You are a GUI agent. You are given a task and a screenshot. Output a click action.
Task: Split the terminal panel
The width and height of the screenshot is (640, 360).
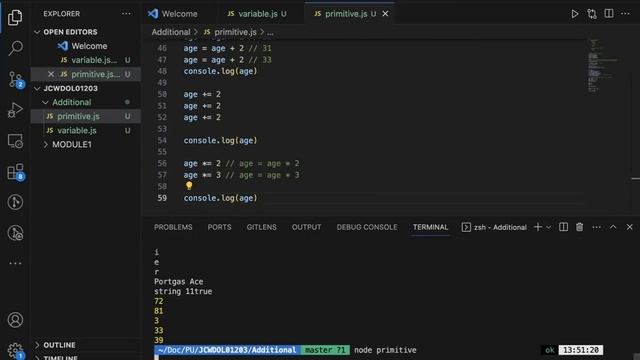[563, 227]
